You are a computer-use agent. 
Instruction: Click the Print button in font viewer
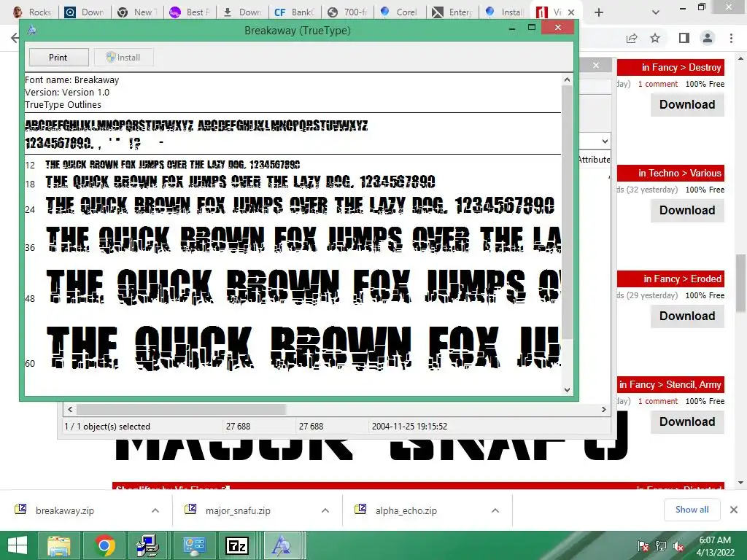58,57
